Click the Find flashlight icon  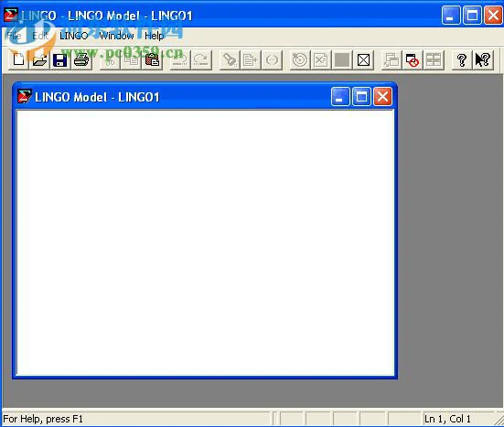[230, 59]
